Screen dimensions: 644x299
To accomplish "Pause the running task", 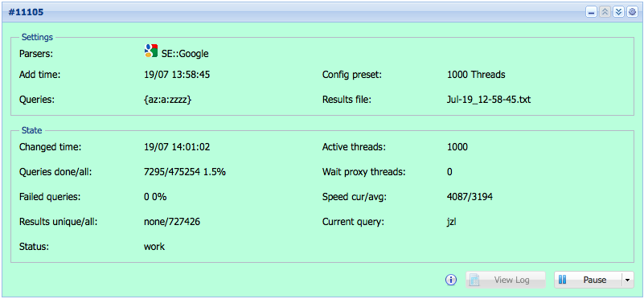I will coord(589,280).
